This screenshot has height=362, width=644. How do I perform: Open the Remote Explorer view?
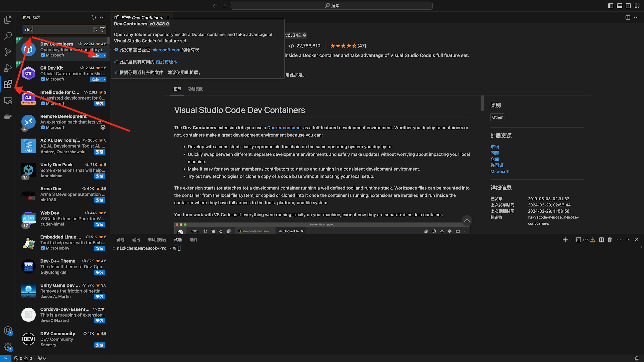[x=8, y=100]
